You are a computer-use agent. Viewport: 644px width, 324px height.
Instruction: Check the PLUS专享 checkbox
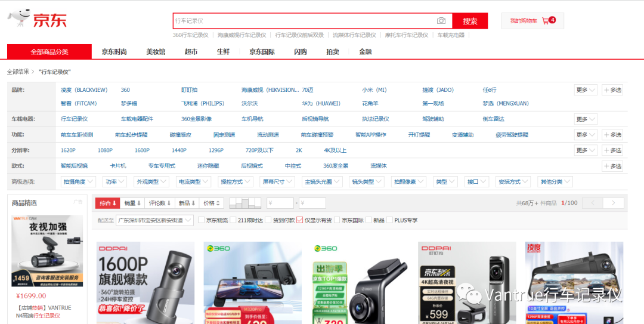pos(389,220)
